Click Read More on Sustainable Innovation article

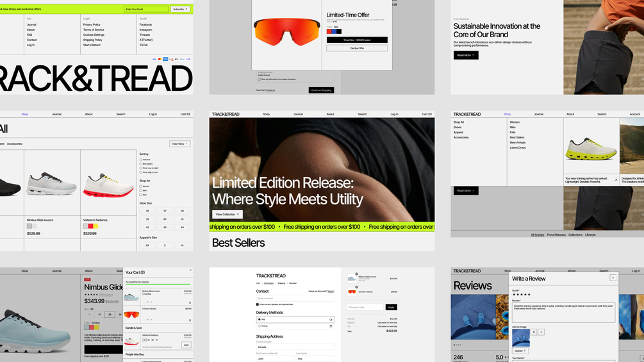[466, 55]
